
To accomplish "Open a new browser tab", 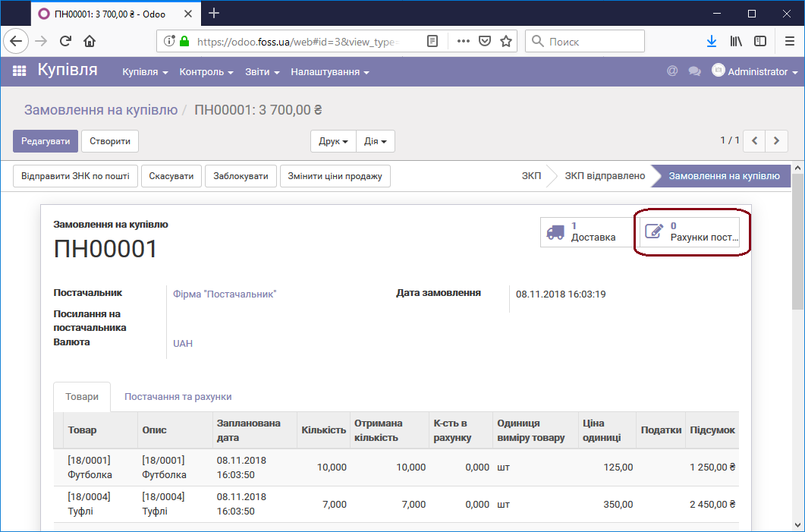I will click(214, 14).
